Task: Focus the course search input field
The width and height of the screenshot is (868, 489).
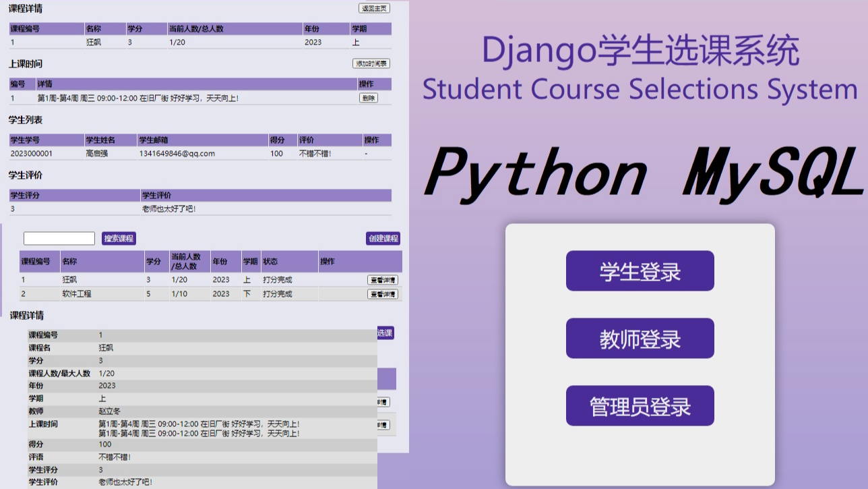Action: click(59, 238)
